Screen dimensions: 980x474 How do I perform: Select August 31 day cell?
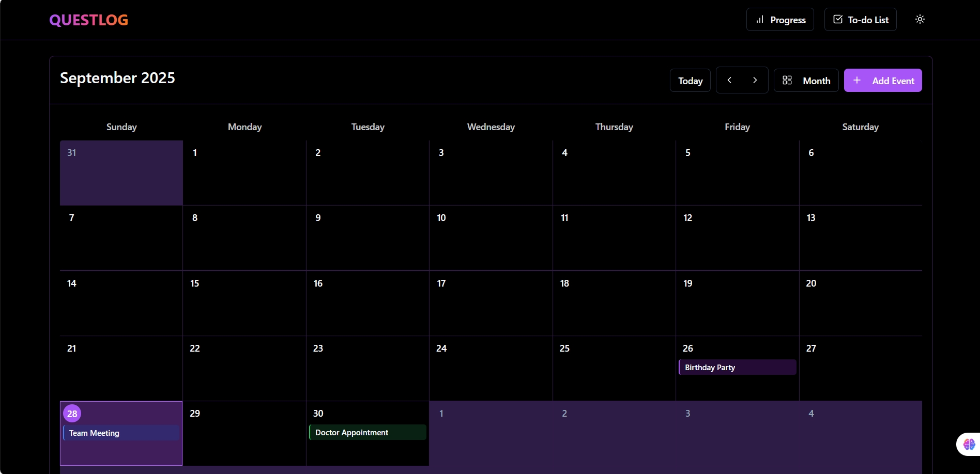click(x=121, y=173)
